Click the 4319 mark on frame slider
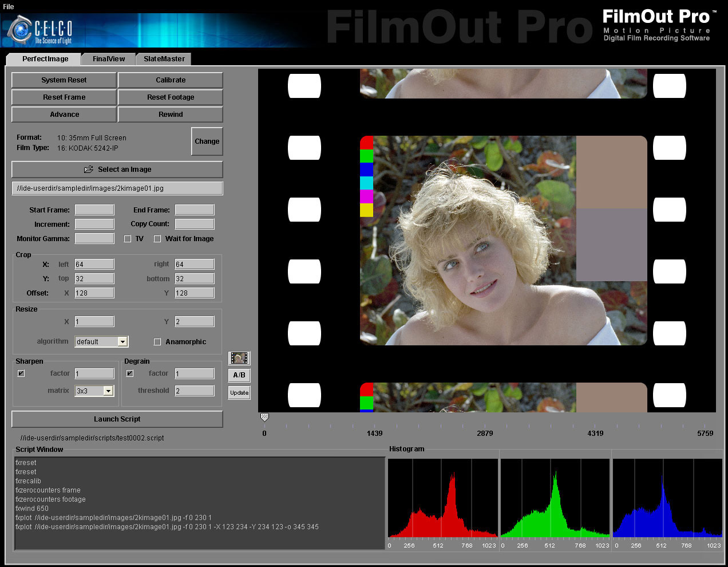Viewport: 728px width, 567px height. point(595,434)
